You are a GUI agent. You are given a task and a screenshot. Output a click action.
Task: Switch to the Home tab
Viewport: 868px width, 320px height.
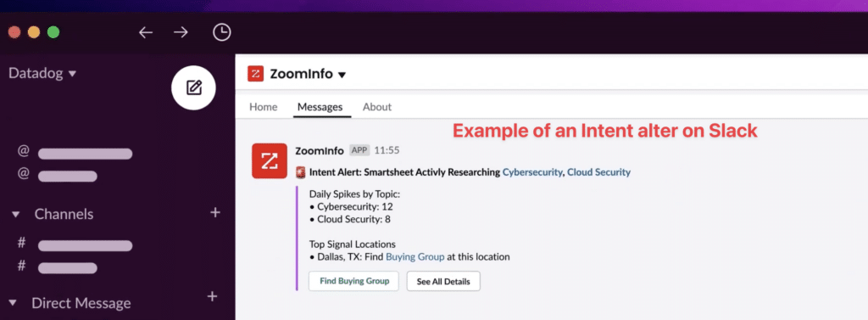tap(264, 107)
